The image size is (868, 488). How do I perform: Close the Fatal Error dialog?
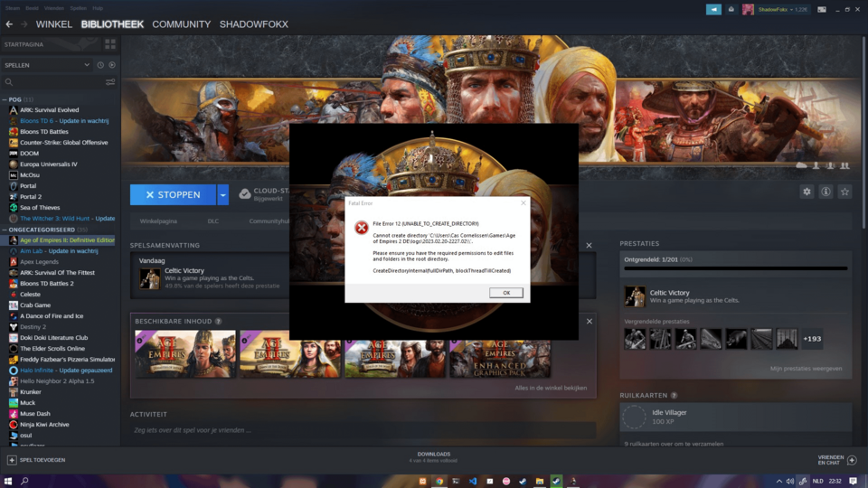[524, 203]
